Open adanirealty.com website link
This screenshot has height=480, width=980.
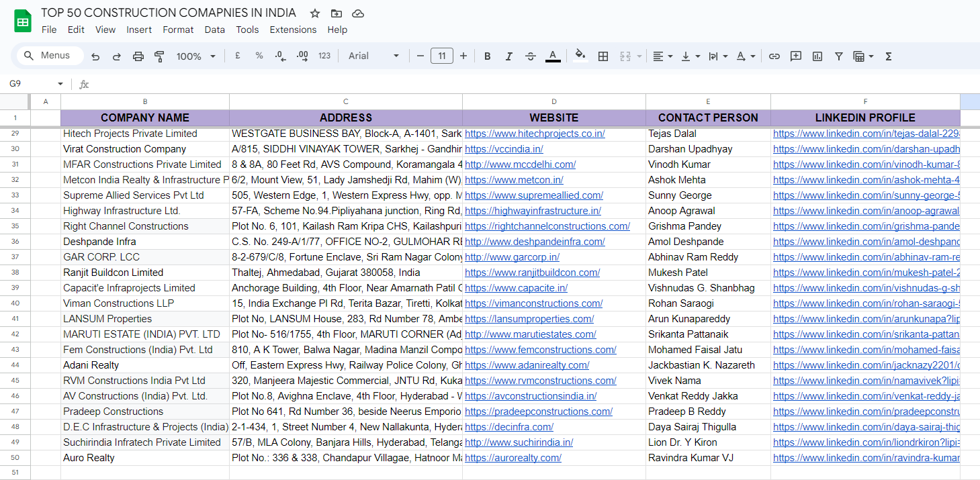527,365
